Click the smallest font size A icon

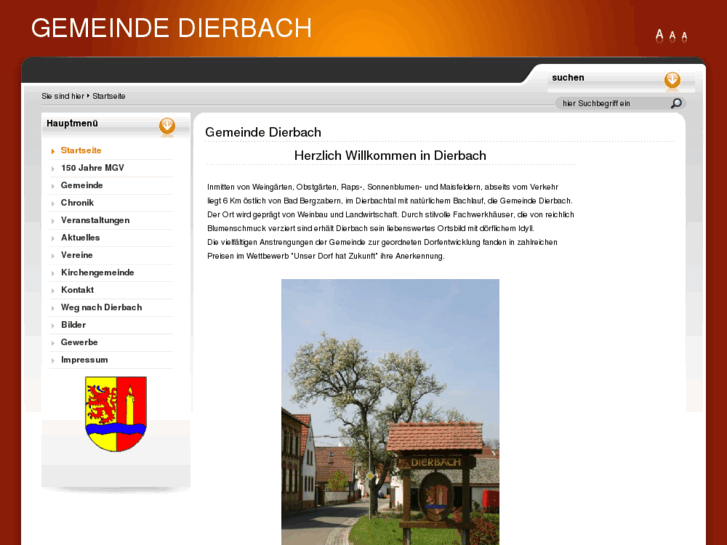[x=684, y=37]
